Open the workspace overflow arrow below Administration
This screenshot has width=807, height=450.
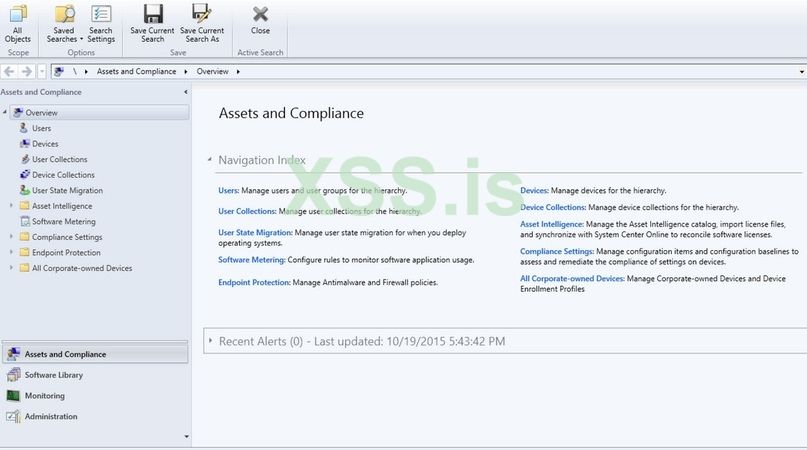pyautogui.click(x=186, y=437)
